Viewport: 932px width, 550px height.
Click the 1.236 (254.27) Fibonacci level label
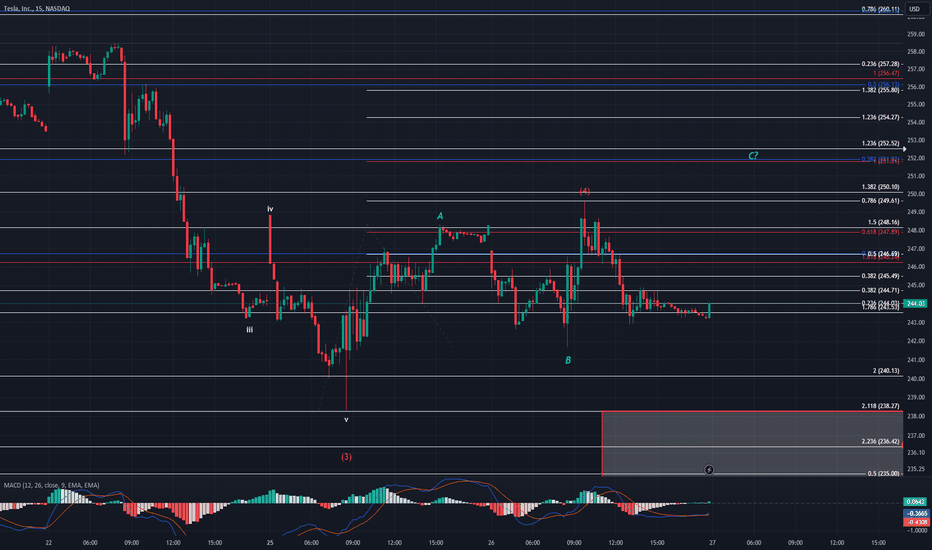880,117
